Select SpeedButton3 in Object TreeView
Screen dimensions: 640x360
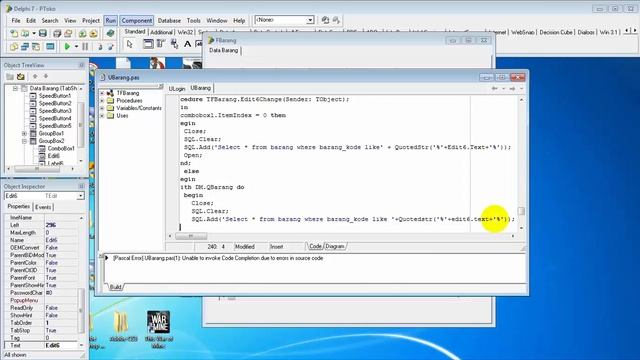[x=55, y=111]
